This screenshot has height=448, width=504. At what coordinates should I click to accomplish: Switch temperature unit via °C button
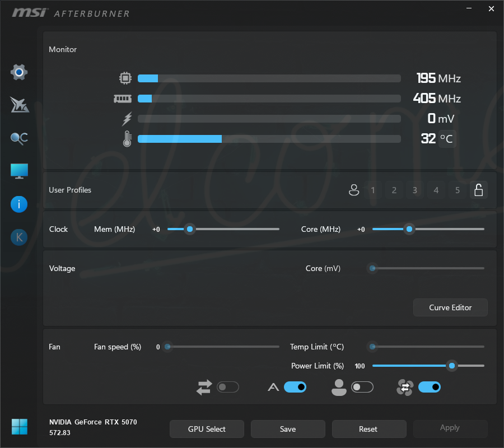pos(446,138)
